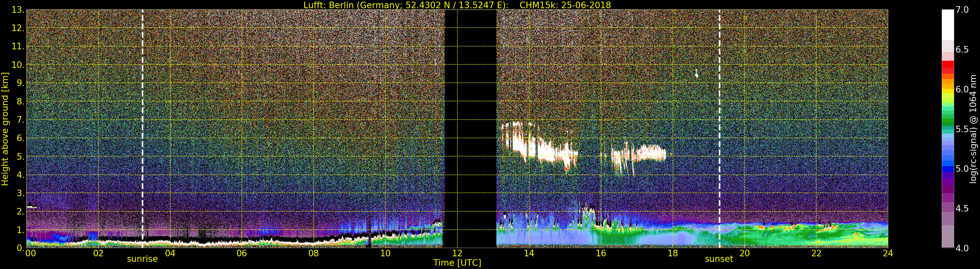Click the "6." height axis tick label
980x269 pixels.
tap(21, 138)
